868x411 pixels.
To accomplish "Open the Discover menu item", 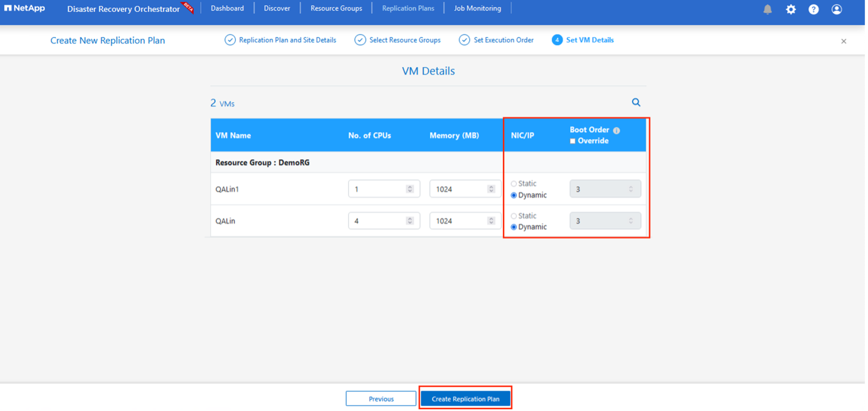I will tap(277, 8).
